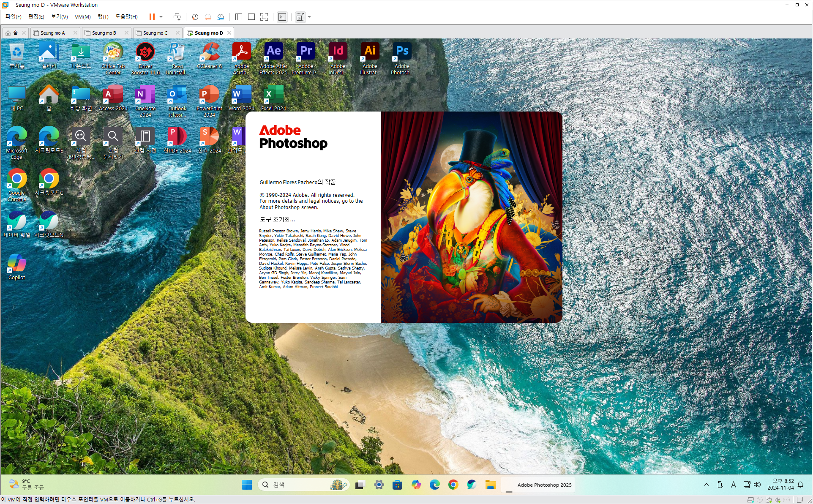Toggle the console view icon

pos(282,17)
